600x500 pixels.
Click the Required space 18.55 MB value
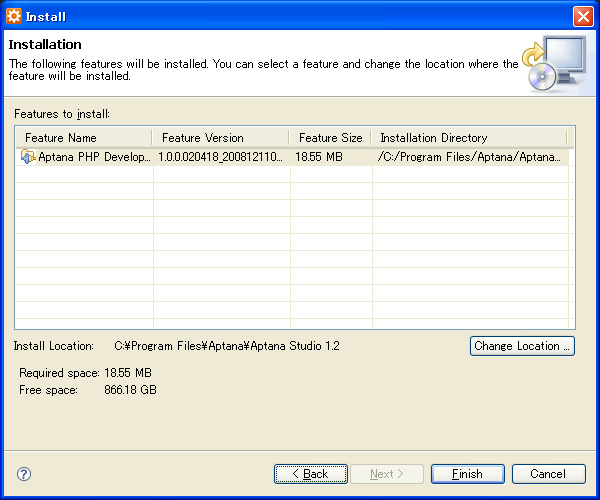point(128,373)
